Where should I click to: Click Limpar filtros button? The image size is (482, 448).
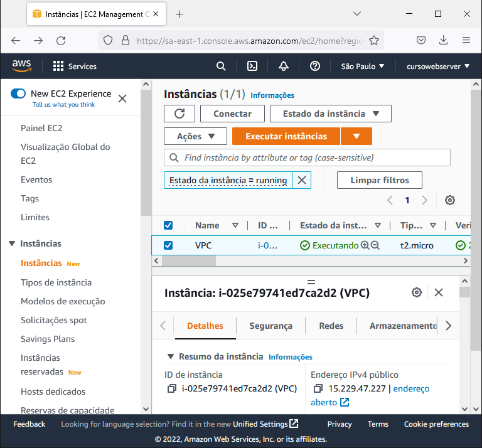pos(380,180)
